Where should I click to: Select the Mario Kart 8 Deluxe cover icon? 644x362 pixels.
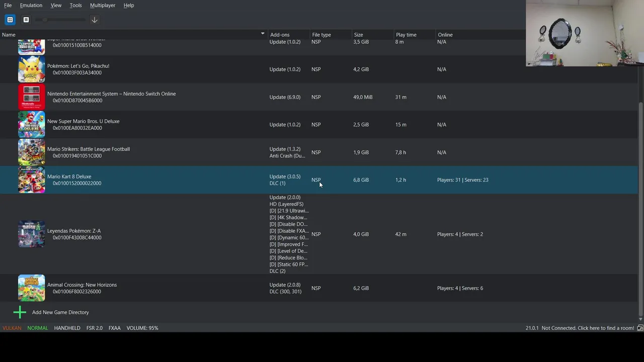click(x=31, y=180)
